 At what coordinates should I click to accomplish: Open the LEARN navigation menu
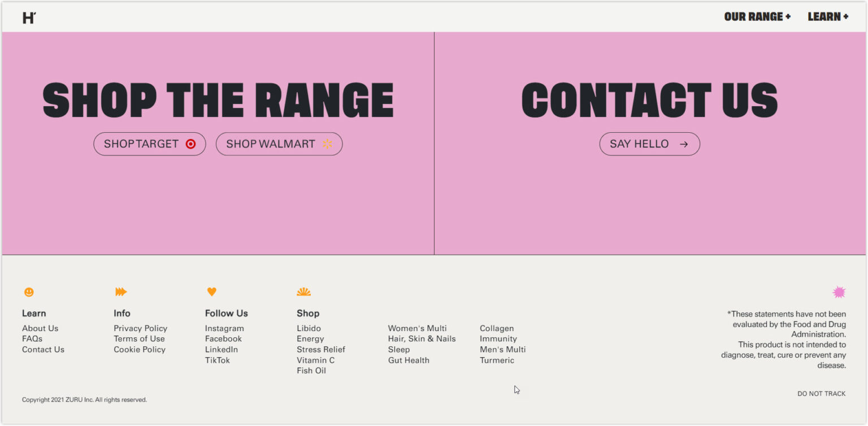828,16
